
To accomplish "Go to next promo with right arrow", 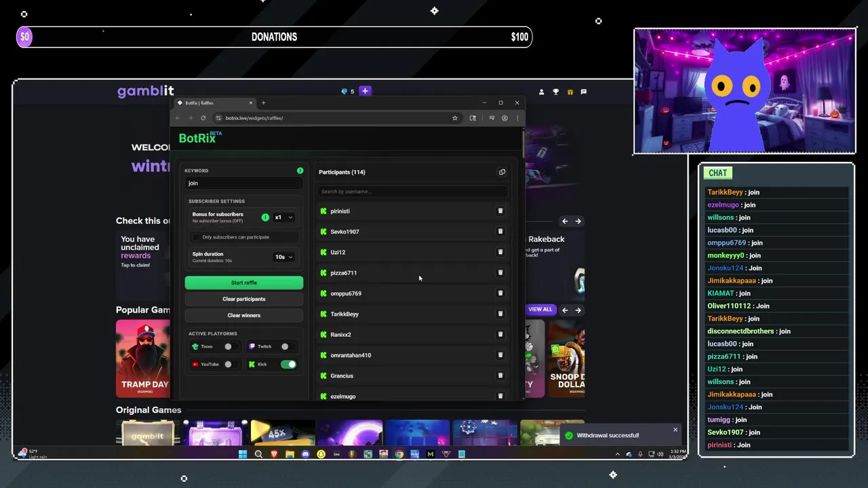I will point(578,221).
